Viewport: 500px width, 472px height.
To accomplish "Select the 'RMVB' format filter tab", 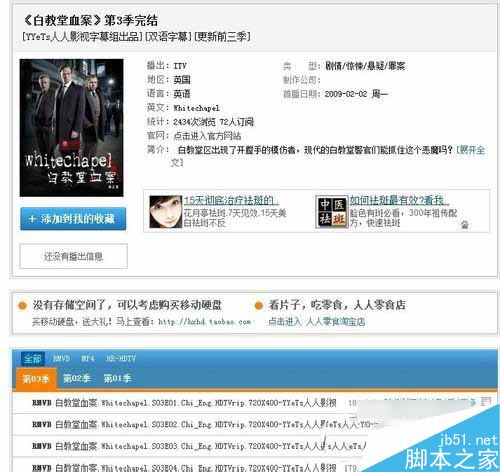I will pyautogui.click(x=61, y=359).
